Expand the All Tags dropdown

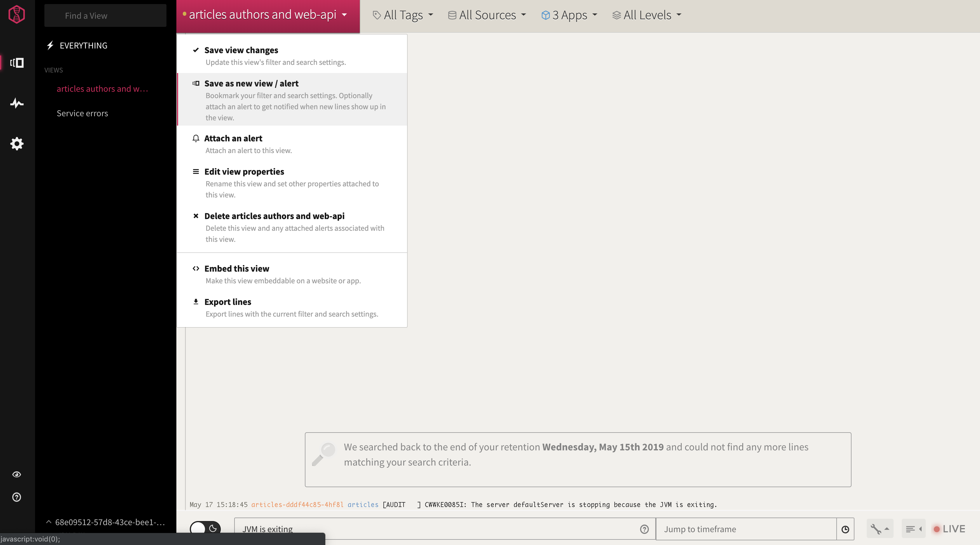pyautogui.click(x=403, y=15)
